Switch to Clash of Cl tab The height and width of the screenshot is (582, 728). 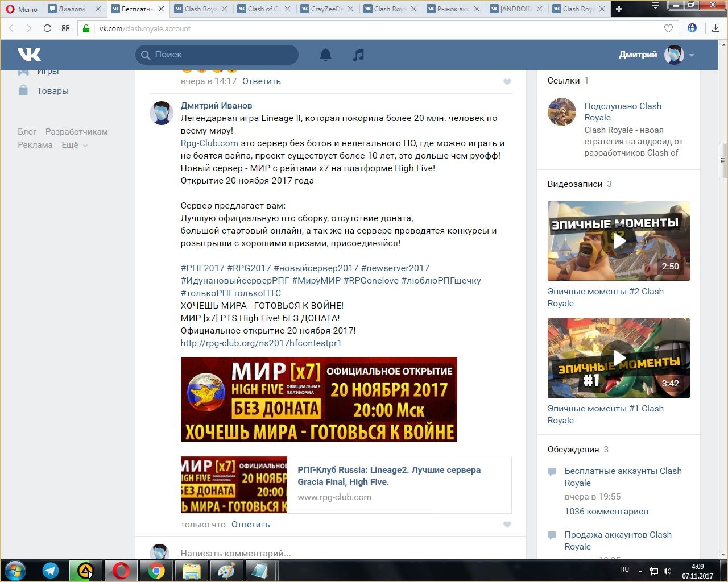(x=263, y=9)
